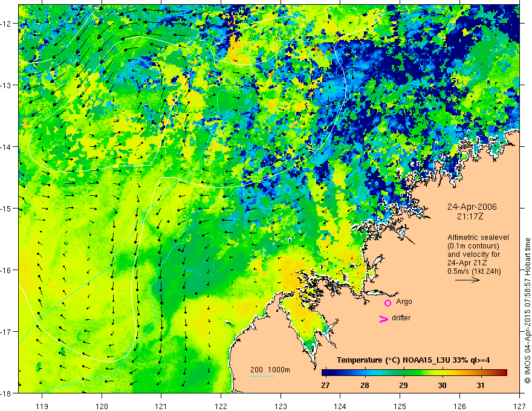This screenshot has width=532, height=411.
Task: Click the 0.5m/s velocity scale arrow
Action: (467, 280)
